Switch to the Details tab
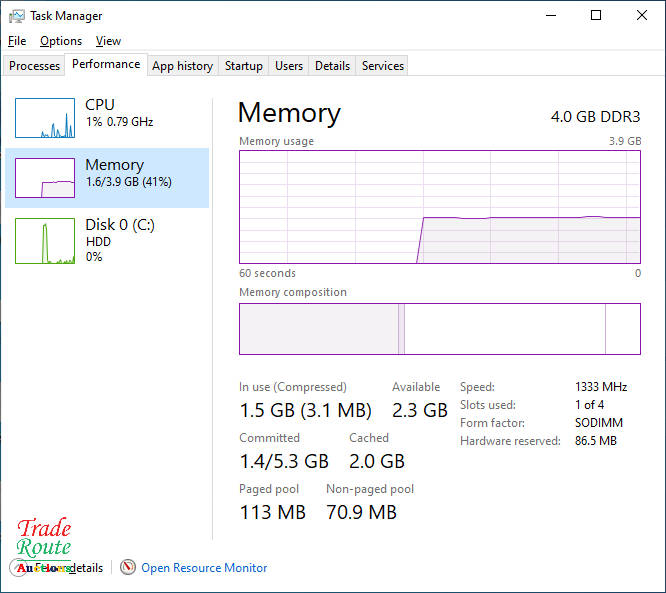 tap(332, 66)
